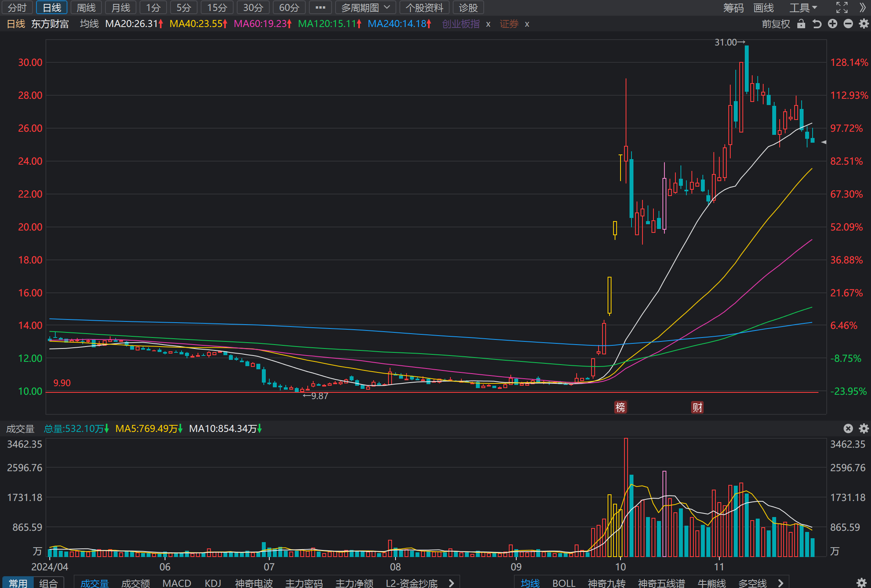Select the 1分 period button
871x588 pixels.
pyautogui.click(x=153, y=7)
